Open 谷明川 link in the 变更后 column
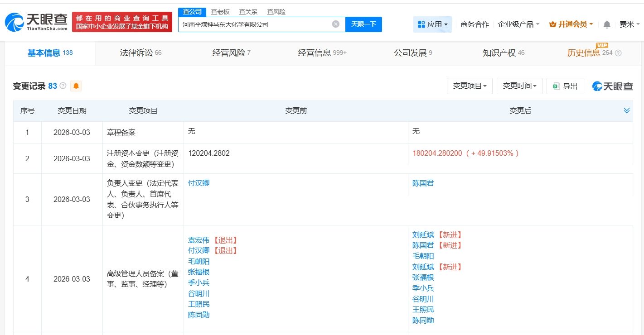This screenshot has width=644, height=335. [x=423, y=299]
